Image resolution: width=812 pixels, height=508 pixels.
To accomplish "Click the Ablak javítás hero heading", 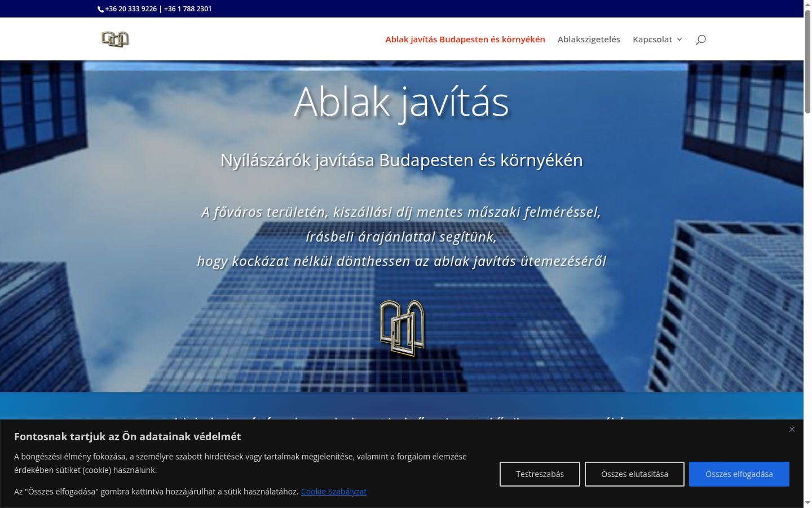I will point(401,102).
